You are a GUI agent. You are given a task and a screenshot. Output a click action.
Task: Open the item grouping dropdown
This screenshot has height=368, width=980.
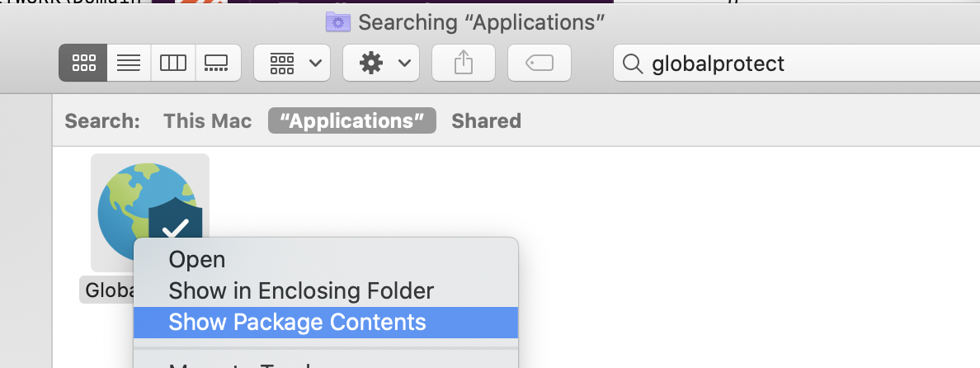click(x=292, y=64)
